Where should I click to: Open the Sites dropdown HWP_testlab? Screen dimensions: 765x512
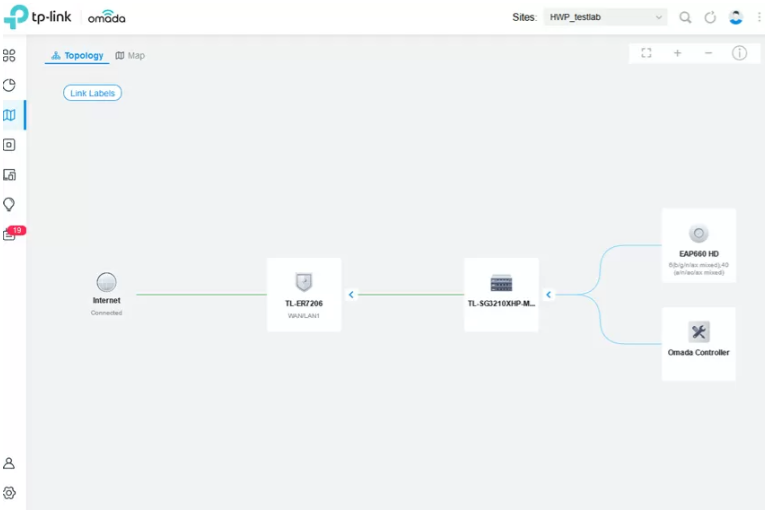[x=606, y=18]
